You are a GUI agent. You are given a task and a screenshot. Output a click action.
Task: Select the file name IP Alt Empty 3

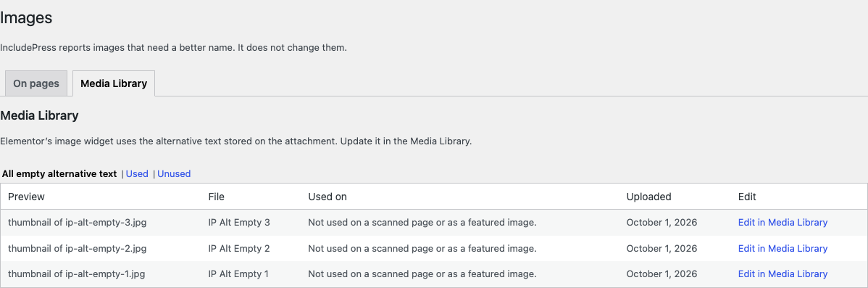[x=239, y=223]
